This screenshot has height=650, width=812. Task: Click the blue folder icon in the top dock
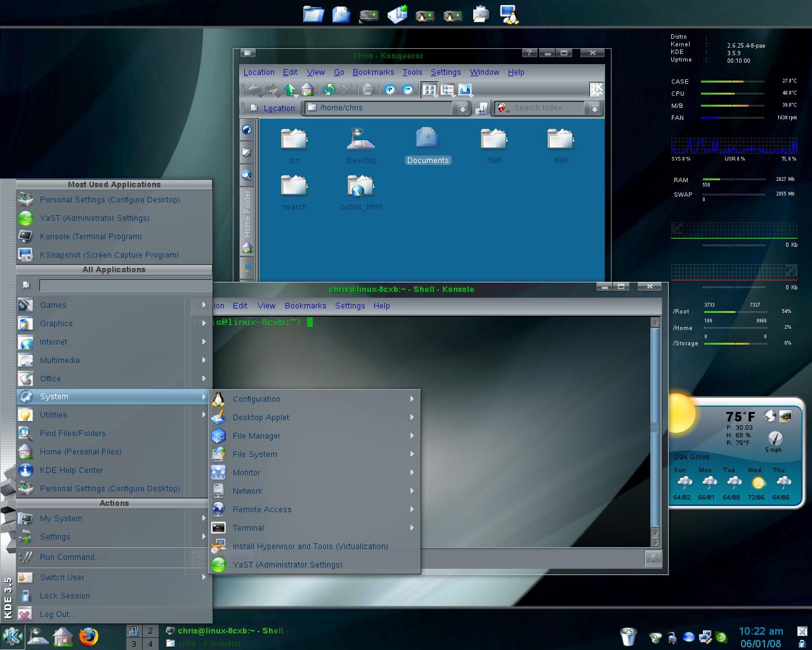(x=313, y=13)
